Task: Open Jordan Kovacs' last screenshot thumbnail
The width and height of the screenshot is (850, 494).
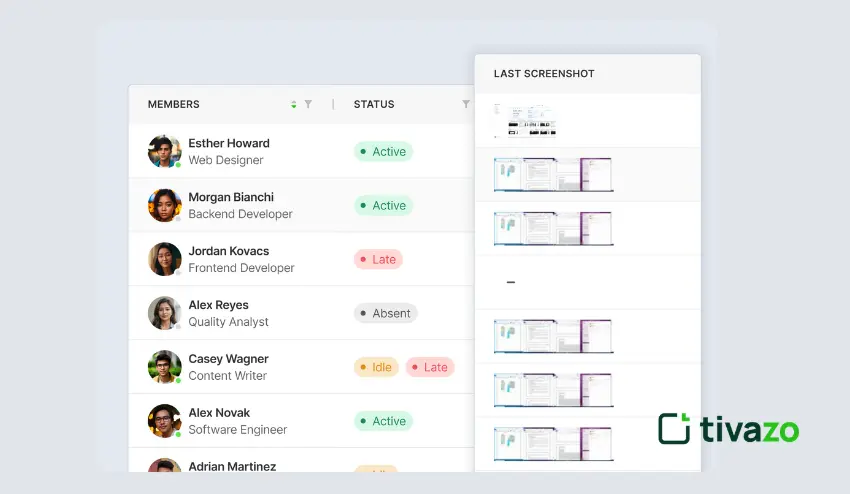Action: 553,228
